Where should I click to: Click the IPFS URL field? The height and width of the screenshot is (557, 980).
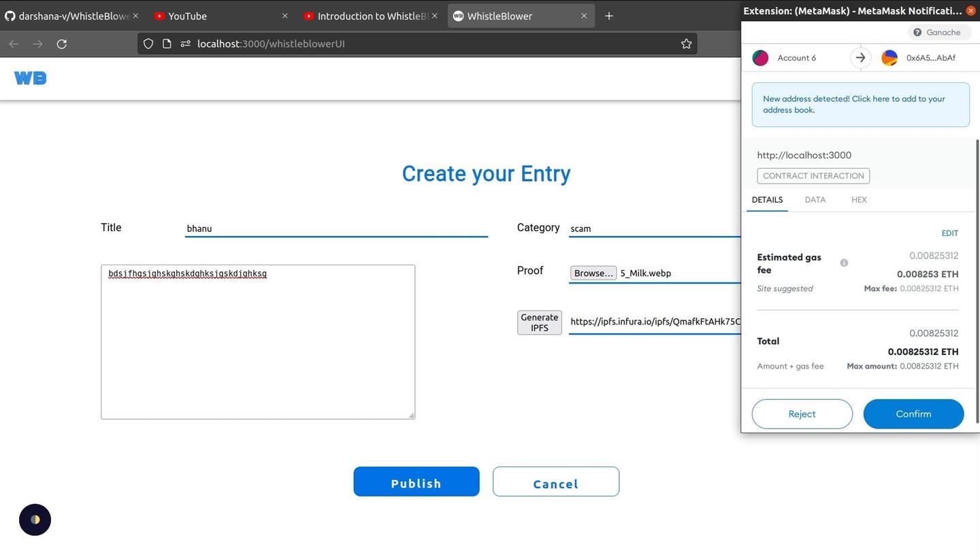coord(655,322)
